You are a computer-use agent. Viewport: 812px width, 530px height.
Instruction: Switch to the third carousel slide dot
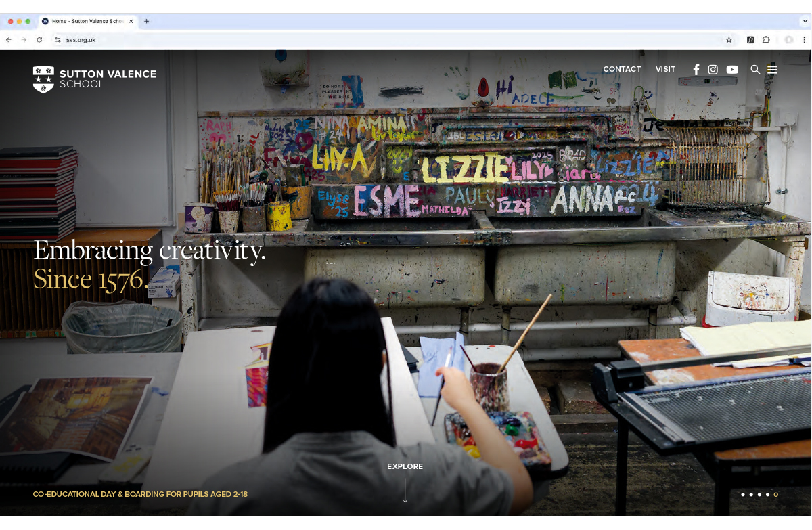click(759, 495)
